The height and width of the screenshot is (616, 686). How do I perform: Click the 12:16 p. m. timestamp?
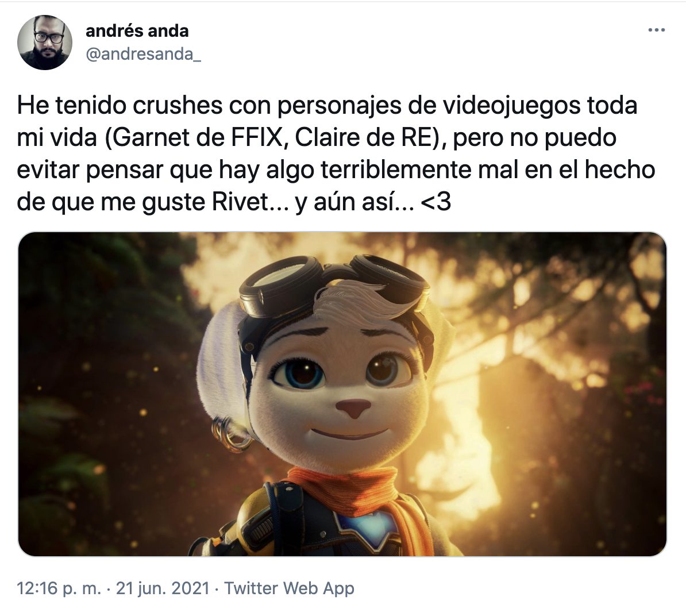tap(59, 588)
